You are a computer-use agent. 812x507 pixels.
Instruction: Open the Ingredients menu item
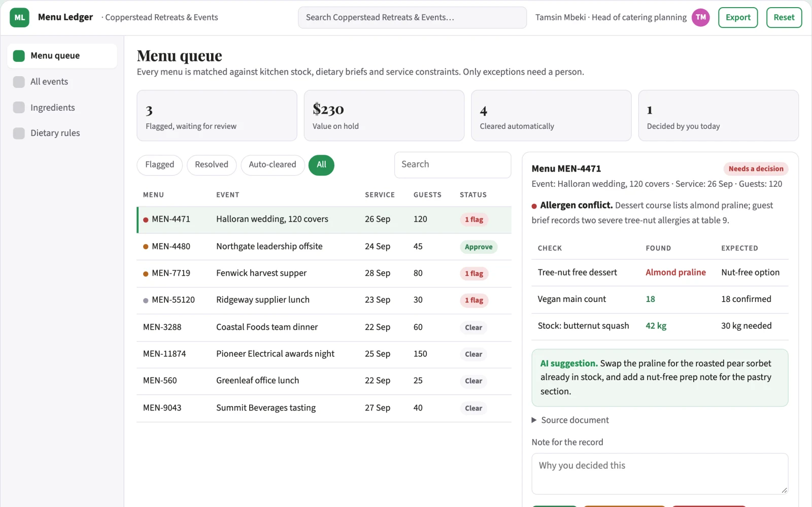tap(62, 108)
